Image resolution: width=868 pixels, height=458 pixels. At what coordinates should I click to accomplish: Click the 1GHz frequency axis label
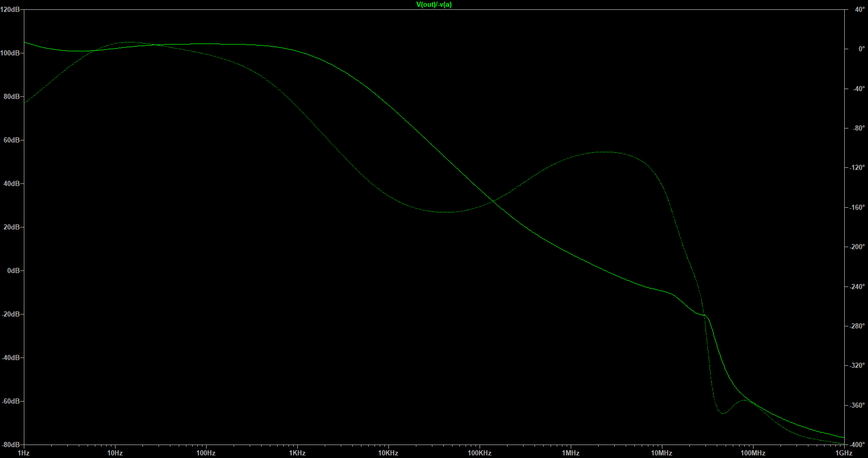pos(844,453)
